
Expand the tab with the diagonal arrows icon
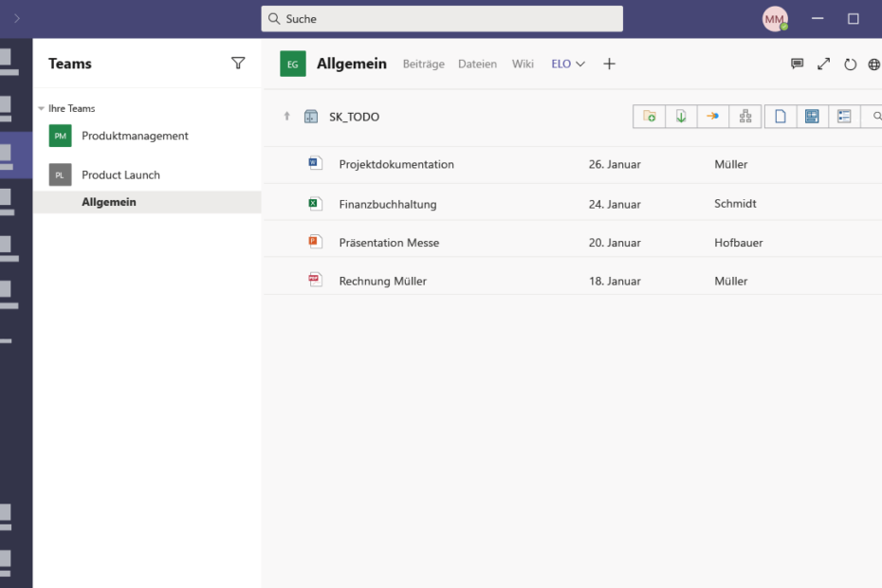[x=823, y=64]
